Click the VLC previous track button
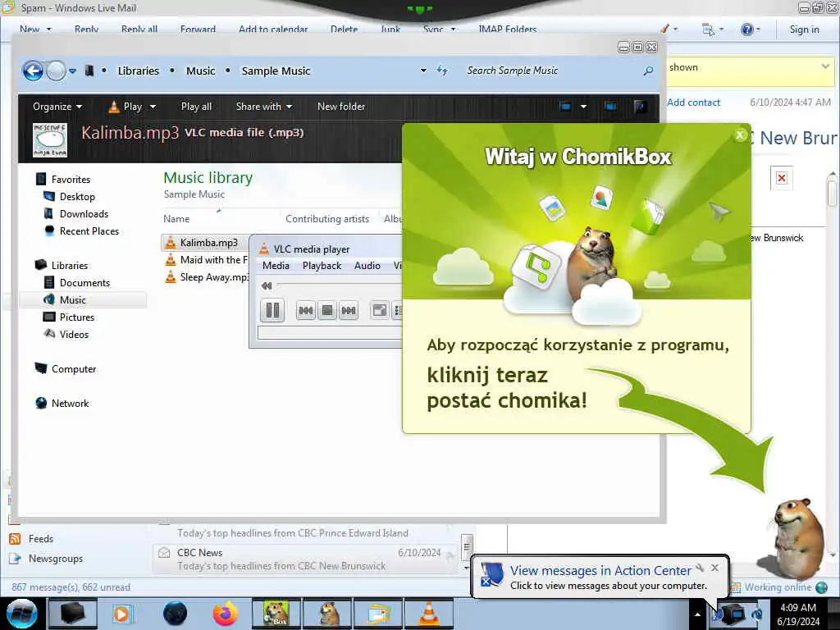 305,310
